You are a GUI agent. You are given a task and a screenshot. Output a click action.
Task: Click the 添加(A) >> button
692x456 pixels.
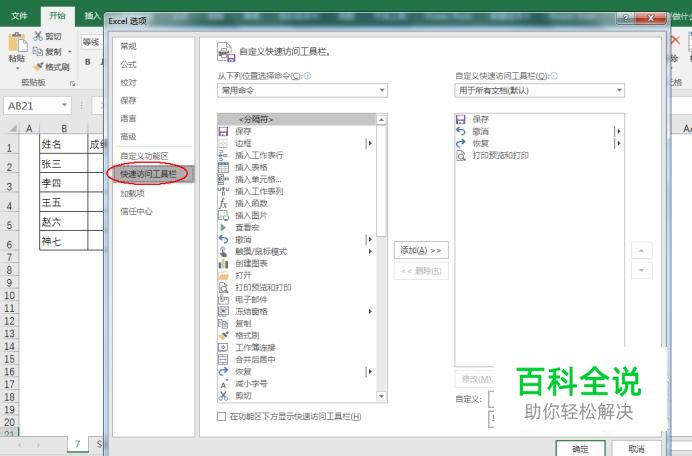(x=421, y=250)
